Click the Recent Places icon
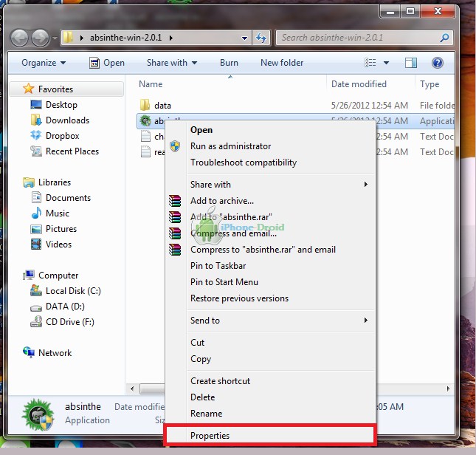476x455 pixels. coord(36,151)
